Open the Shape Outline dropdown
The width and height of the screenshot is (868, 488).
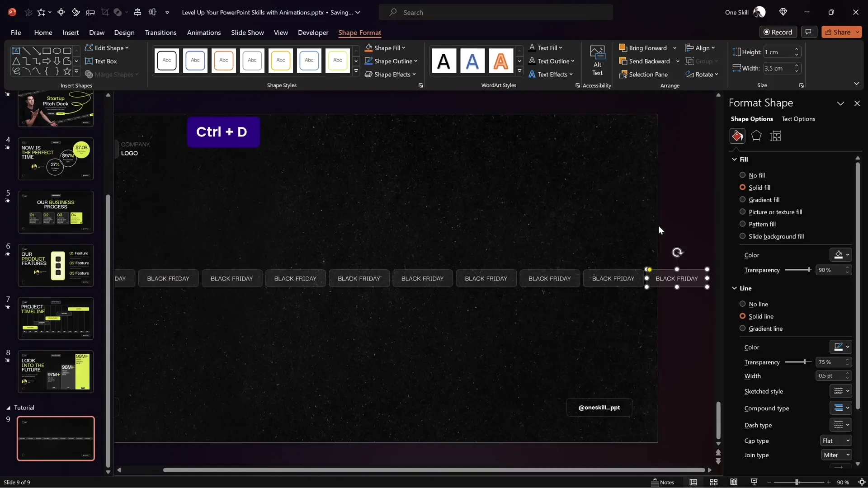point(415,61)
